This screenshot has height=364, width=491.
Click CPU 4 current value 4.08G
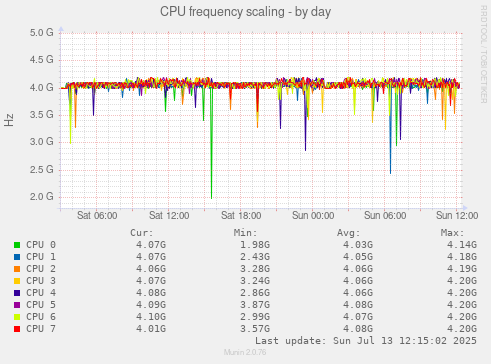click(x=151, y=293)
